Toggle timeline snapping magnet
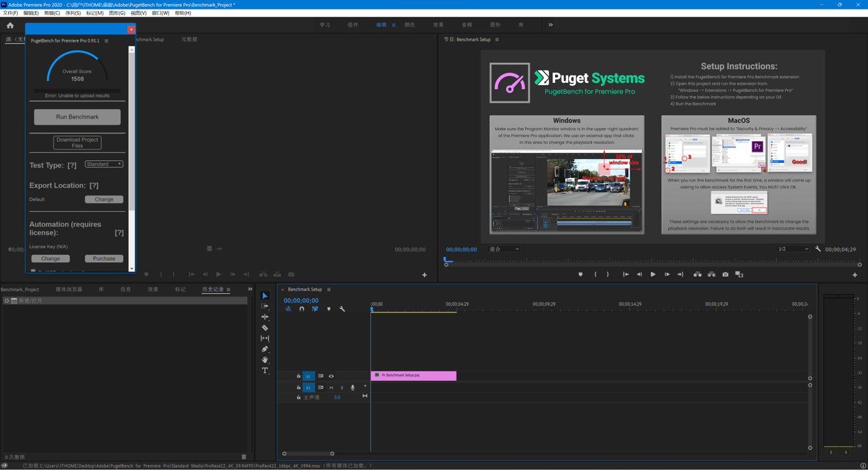Image resolution: width=868 pixels, height=470 pixels. pyautogui.click(x=302, y=309)
